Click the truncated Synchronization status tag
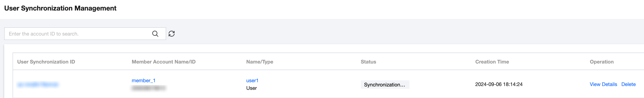644x98 pixels. 385,85
